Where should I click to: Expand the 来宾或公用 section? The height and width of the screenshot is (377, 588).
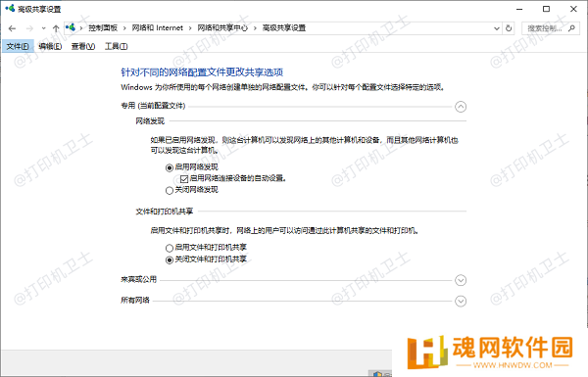(x=461, y=280)
